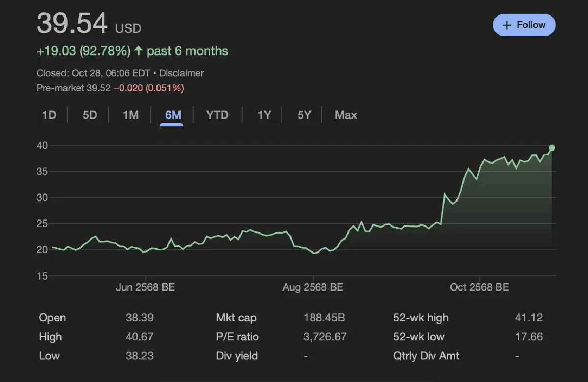Viewport: 588px width, 382px height.
Task: Select the 5Y time range
Action: pyautogui.click(x=304, y=115)
